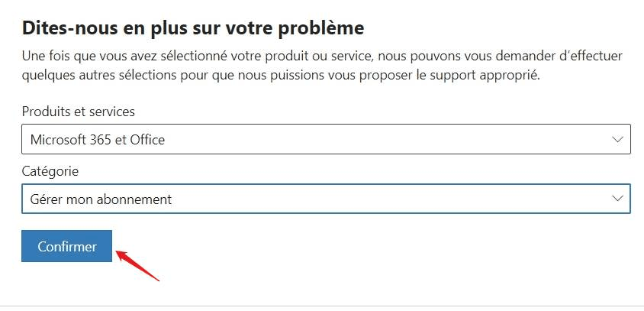Click the empty middle of the Produits et services box
The width and height of the screenshot is (644, 311).
tap(369, 140)
